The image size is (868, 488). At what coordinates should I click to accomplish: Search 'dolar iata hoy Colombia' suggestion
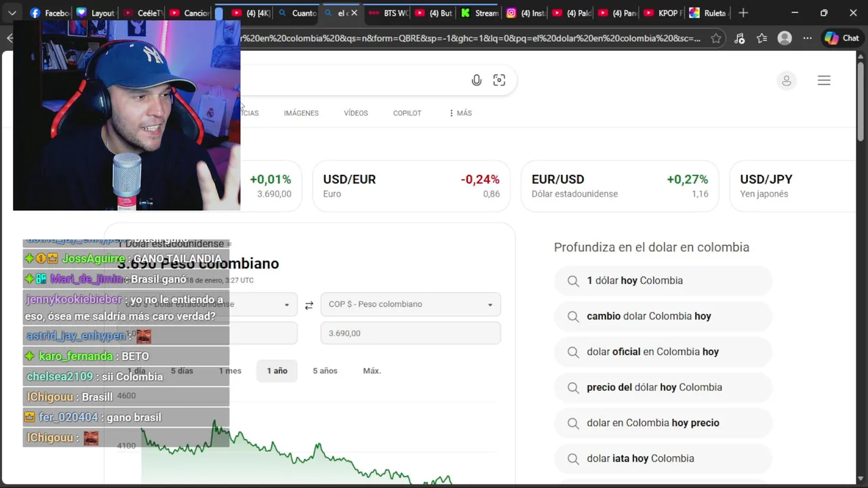coord(663,459)
